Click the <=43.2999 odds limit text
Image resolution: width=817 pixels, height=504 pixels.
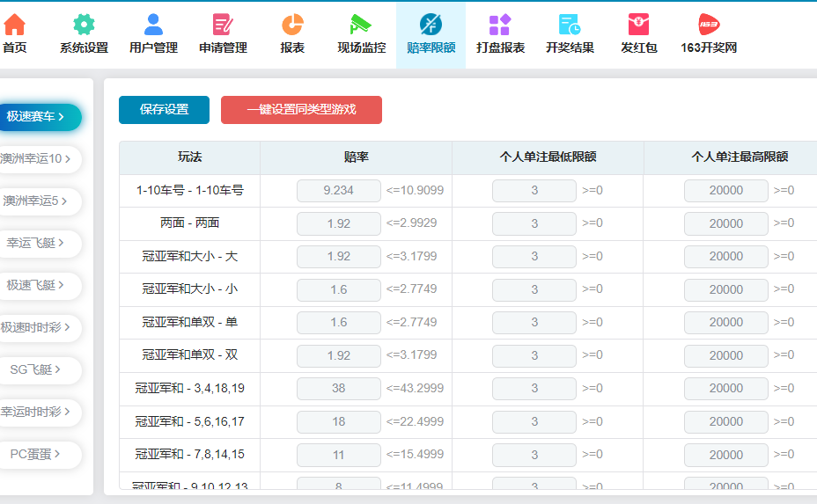pos(415,388)
